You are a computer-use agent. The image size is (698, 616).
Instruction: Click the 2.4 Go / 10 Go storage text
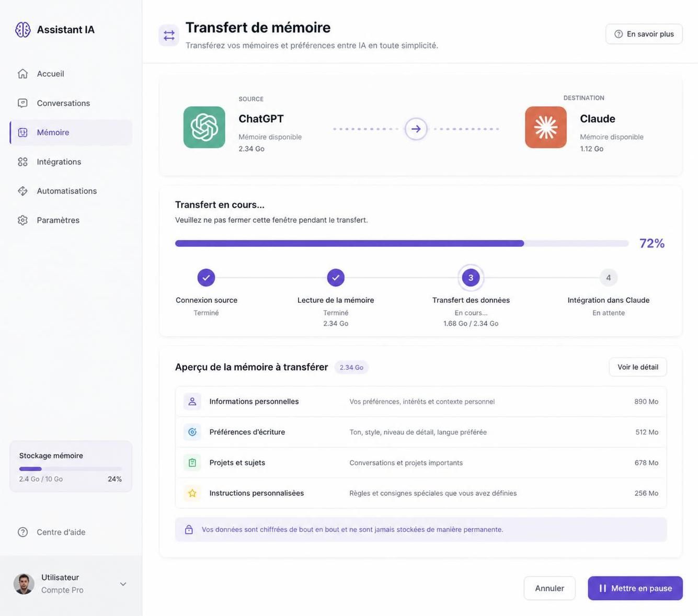tap(41, 479)
